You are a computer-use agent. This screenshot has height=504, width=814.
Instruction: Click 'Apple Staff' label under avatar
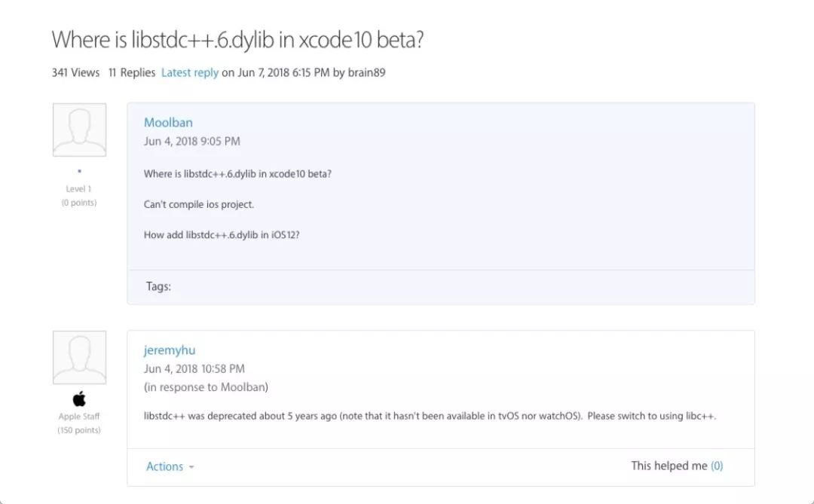79,417
